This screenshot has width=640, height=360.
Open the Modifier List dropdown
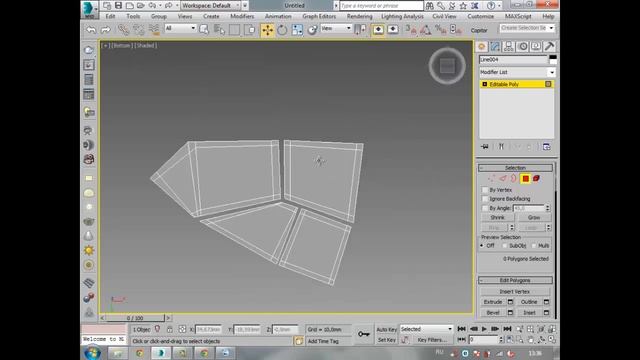tap(517, 72)
